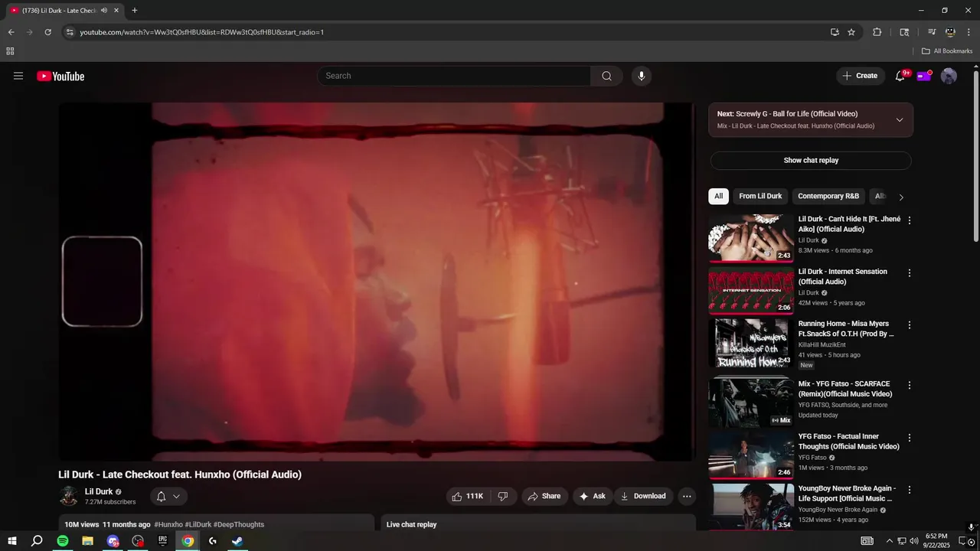The width and height of the screenshot is (980, 551).
Task: Click the video player area
Action: click(x=377, y=282)
